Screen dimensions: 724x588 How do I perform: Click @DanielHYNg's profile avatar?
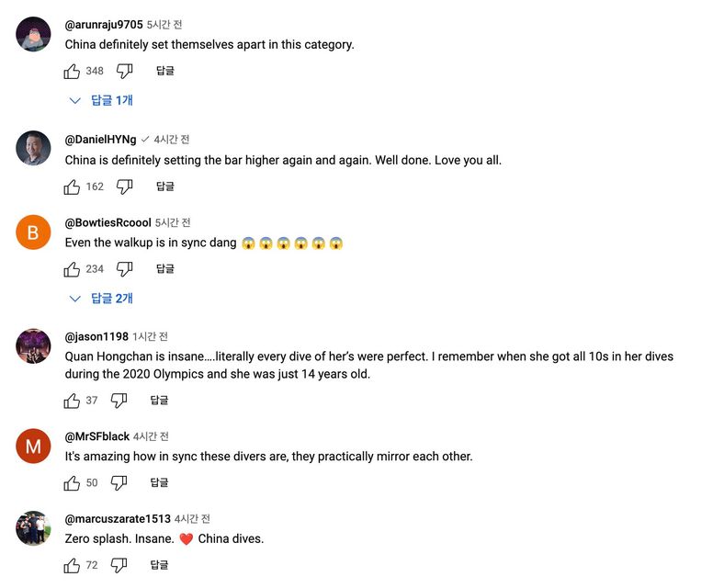34,148
